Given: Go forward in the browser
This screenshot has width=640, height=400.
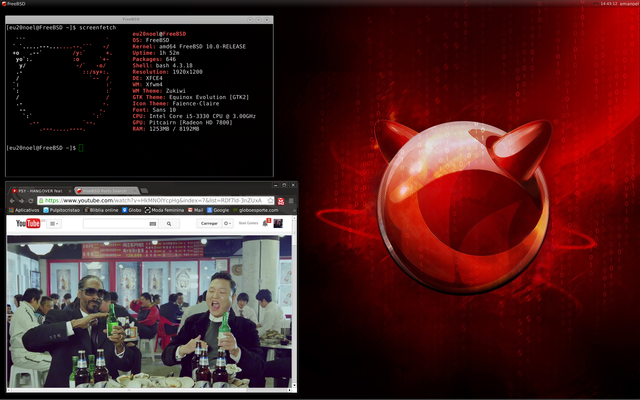Looking at the screenshot, I should point(22,201).
